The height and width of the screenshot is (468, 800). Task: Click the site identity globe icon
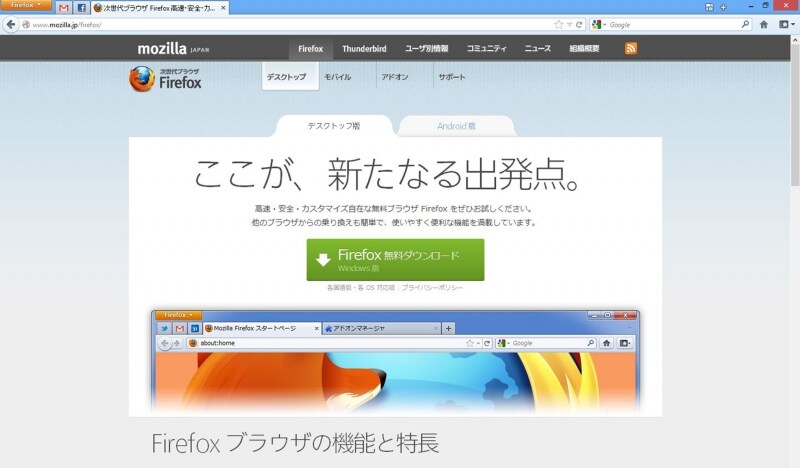tap(26, 24)
